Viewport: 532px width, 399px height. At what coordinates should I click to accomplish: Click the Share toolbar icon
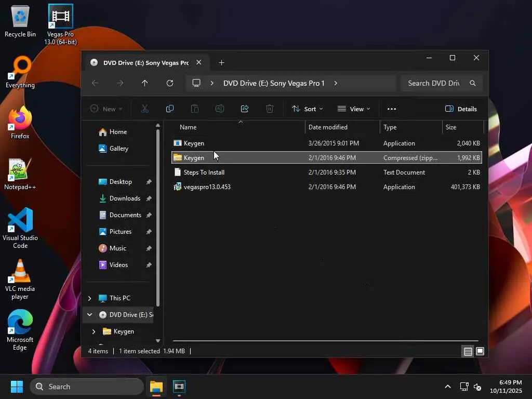[x=245, y=109]
